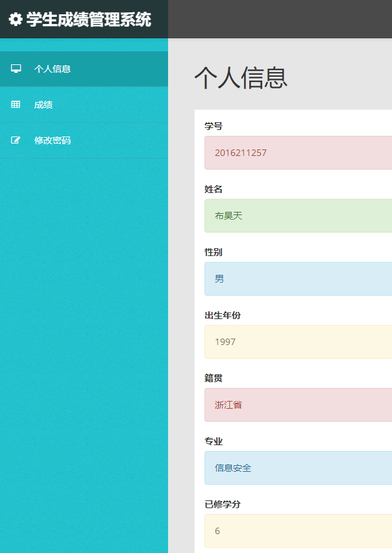The height and width of the screenshot is (553, 392).
Task: Click the monitor icon next to 个人信息
Action: point(16,69)
